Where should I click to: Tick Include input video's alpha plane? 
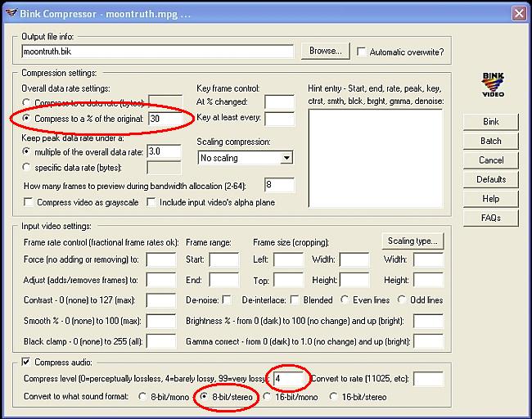click(x=151, y=202)
